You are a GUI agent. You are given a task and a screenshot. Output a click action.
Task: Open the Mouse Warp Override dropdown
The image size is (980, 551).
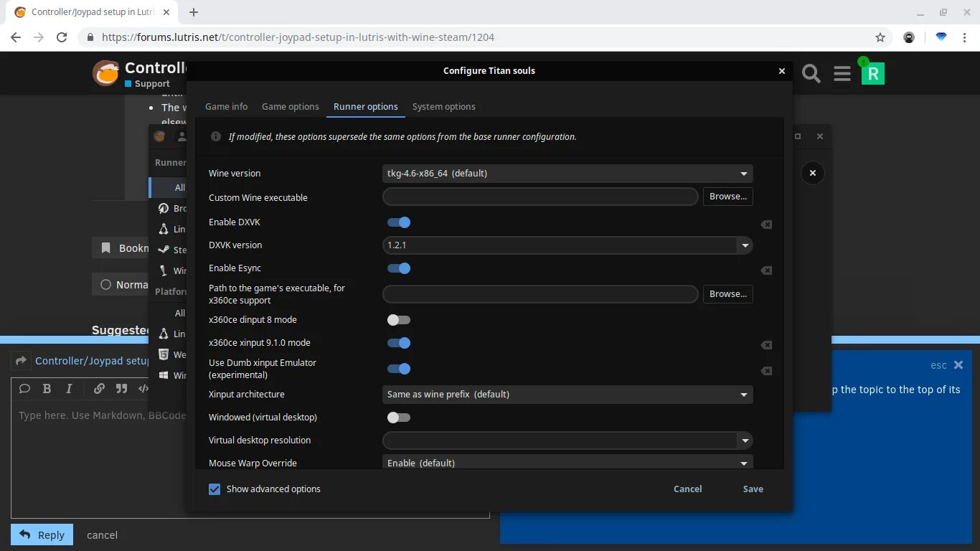[x=567, y=462]
